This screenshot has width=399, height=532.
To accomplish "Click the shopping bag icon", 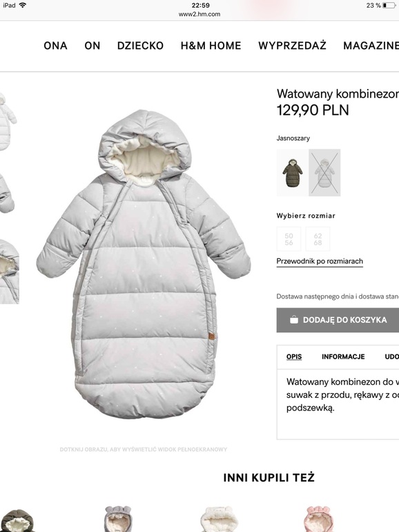I will [294, 320].
